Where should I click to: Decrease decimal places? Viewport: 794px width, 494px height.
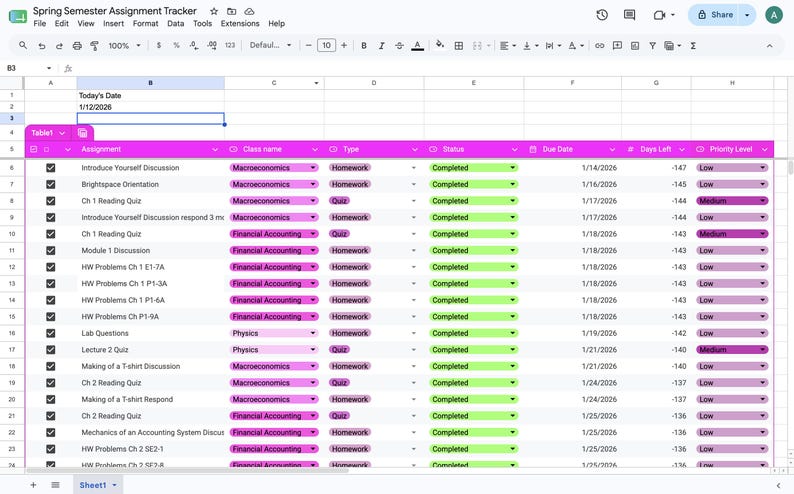coord(194,46)
